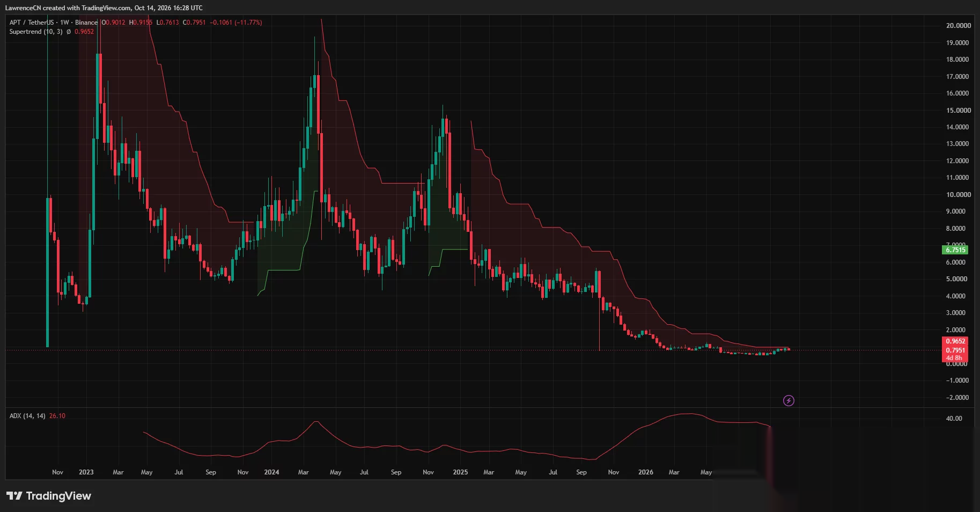Click the low price L0.7613 in legend
Viewport: 980px width, 512px height.
point(167,23)
